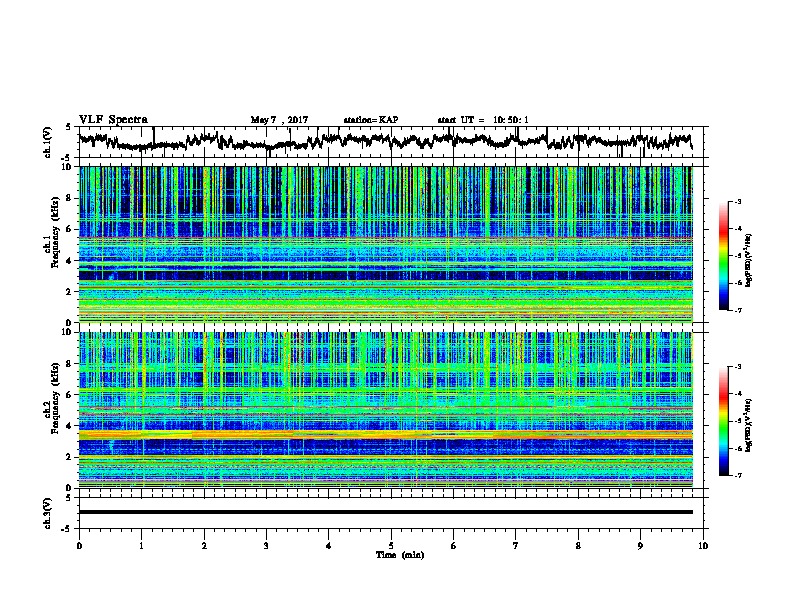
Task: Click the "VLF Spectra" plot title
Action: coord(113,120)
